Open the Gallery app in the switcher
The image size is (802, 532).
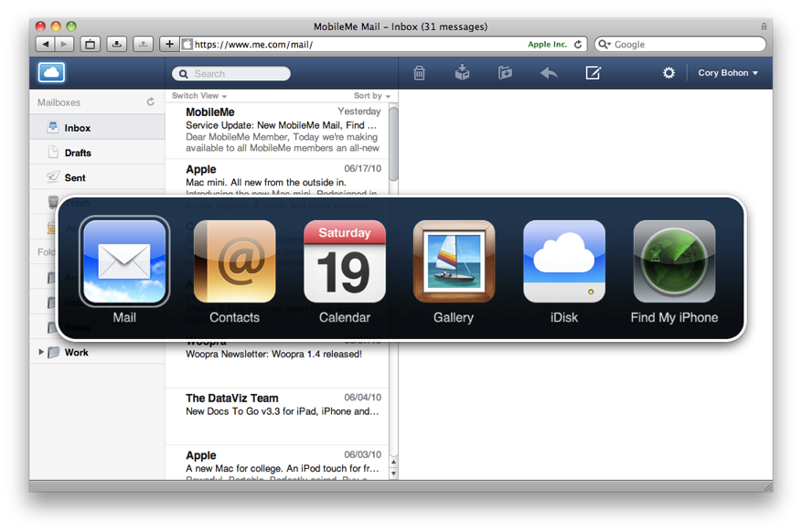click(x=454, y=261)
